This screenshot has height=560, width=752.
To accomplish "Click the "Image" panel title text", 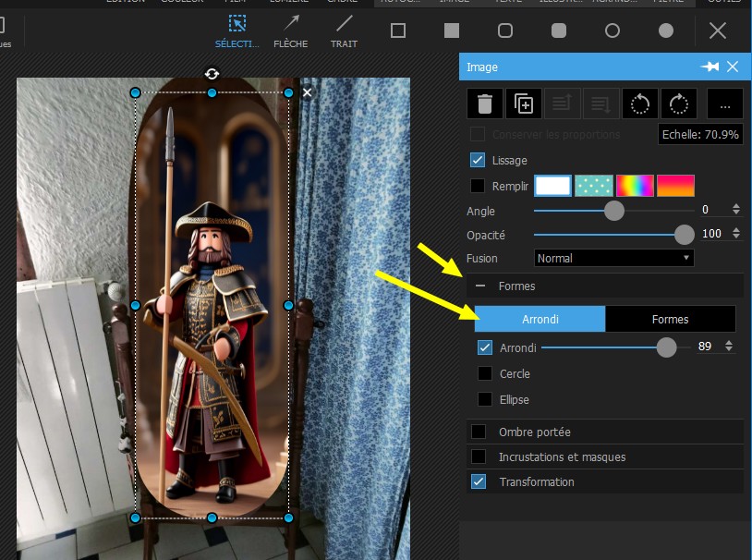I will [x=482, y=67].
